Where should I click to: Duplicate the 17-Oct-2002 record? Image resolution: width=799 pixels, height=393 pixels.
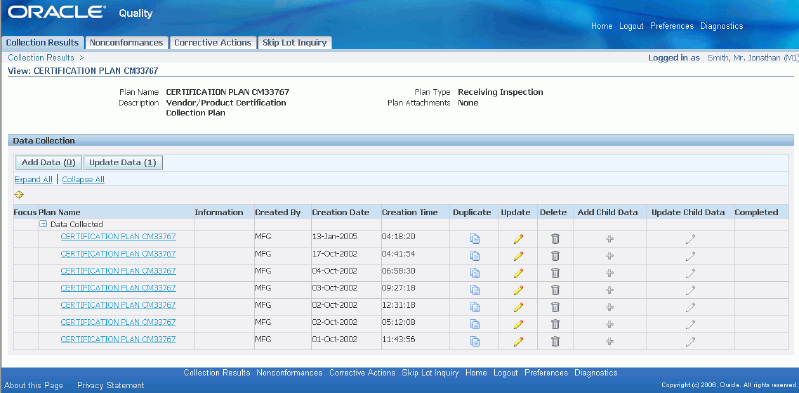click(x=474, y=256)
